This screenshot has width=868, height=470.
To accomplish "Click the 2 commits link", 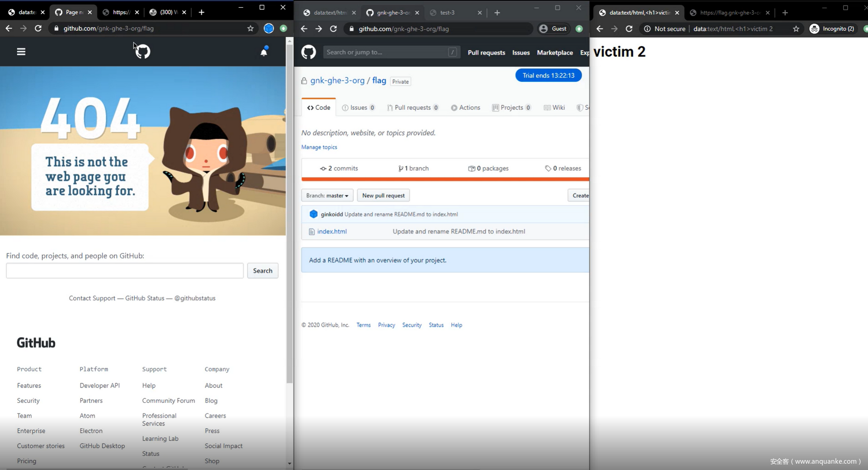I will point(339,169).
